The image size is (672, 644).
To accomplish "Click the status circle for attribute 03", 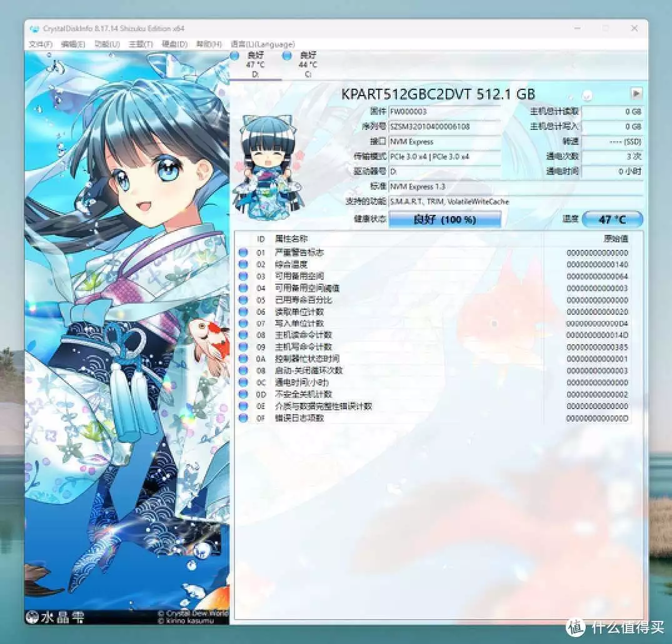I will (x=243, y=276).
